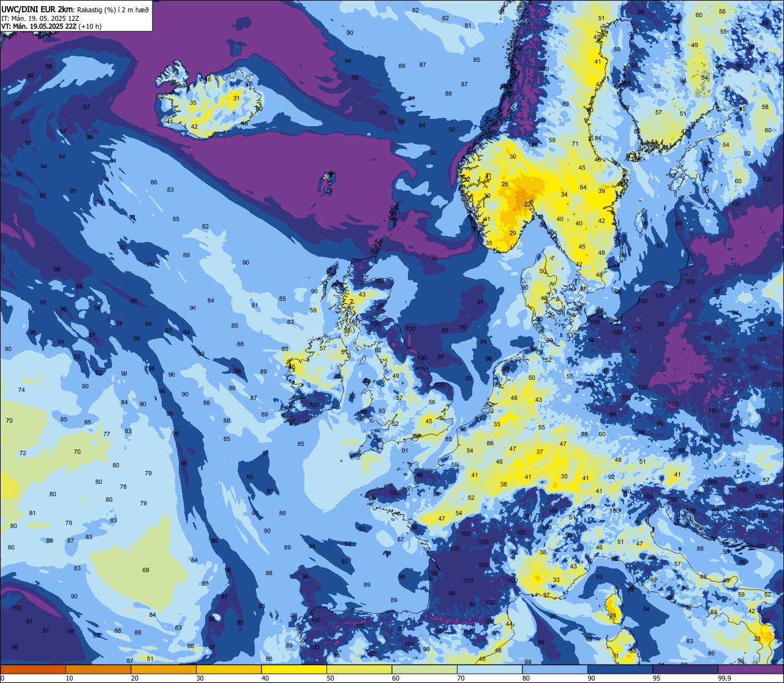Click the '74' humidity value on the map

coord(21,390)
